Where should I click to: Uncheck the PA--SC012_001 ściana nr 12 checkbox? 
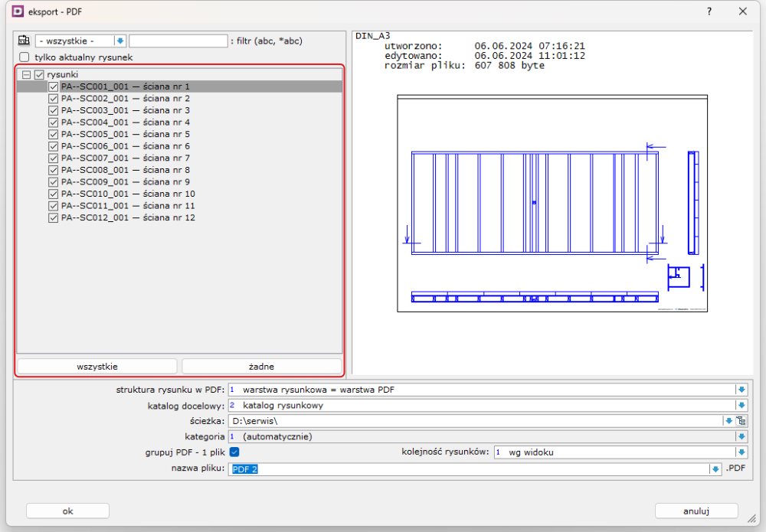click(x=54, y=218)
